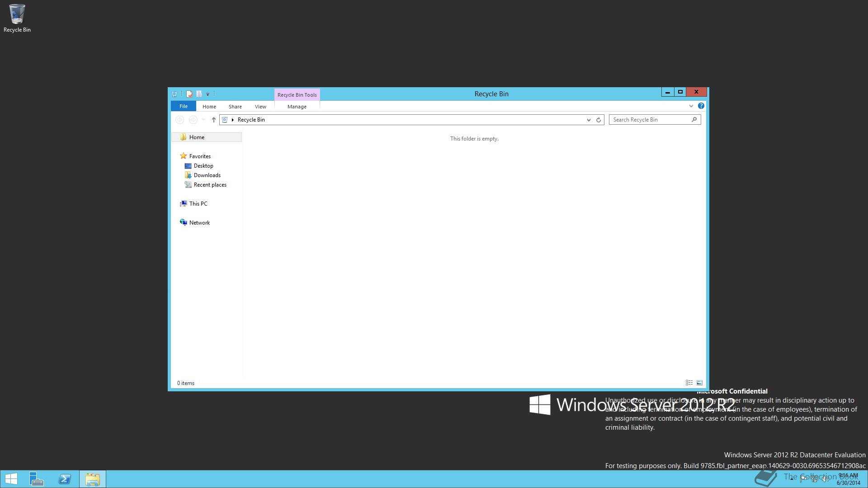This screenshot has height=488, width=868.
Task: Open the Manage tab under Recycle Bin Tools
Action: click(297, 107)
